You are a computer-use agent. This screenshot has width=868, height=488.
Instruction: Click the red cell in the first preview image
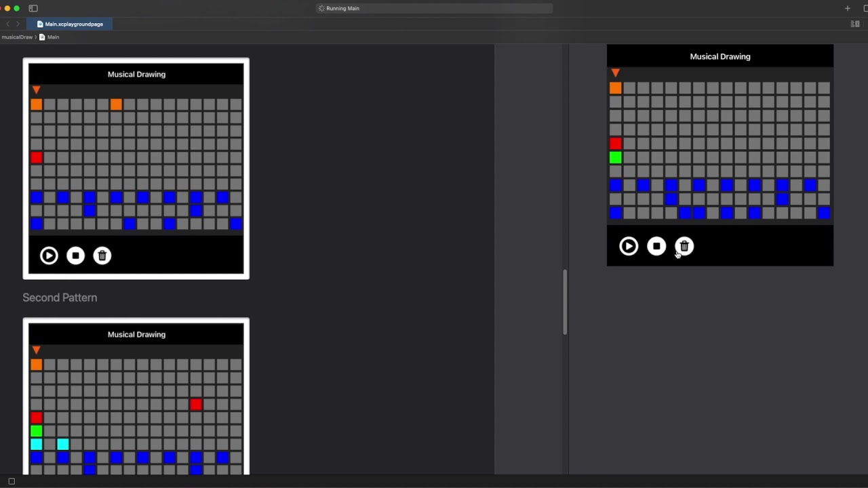pyautogui.click(x=36, y=157)
